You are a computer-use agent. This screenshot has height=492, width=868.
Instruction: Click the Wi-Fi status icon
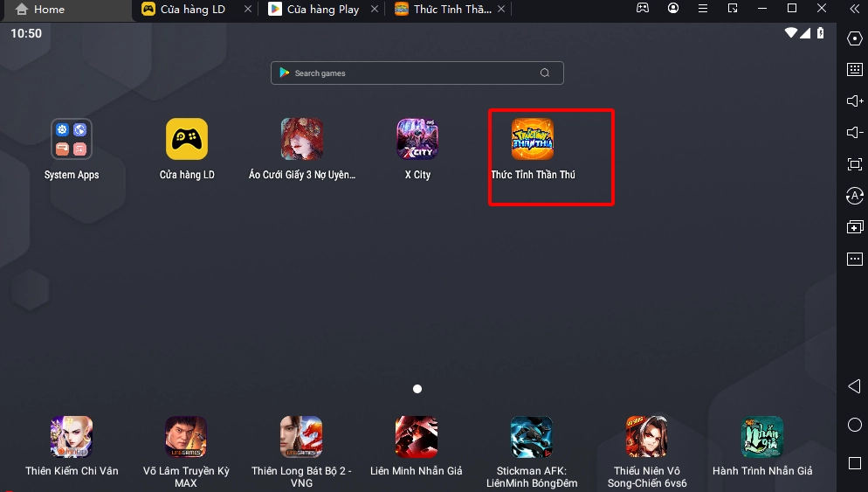[x=791, y=32]
